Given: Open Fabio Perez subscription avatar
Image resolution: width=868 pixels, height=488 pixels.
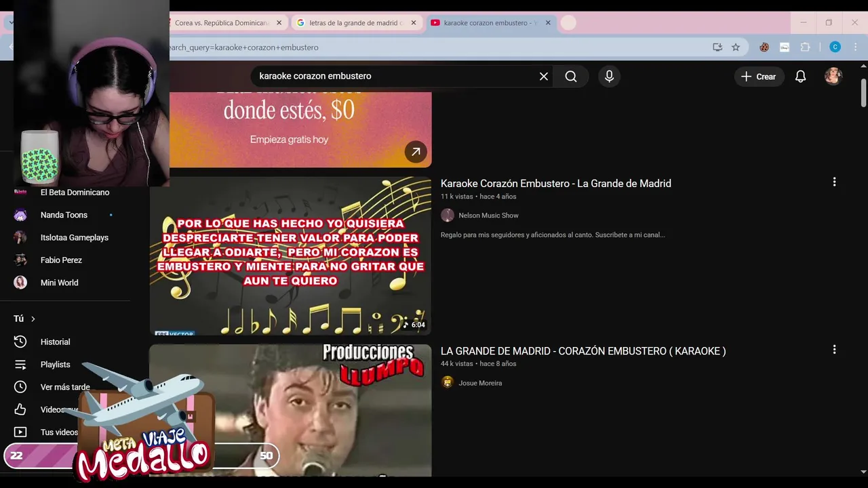Looking at the screenshot, I should [x=20, y=260].
